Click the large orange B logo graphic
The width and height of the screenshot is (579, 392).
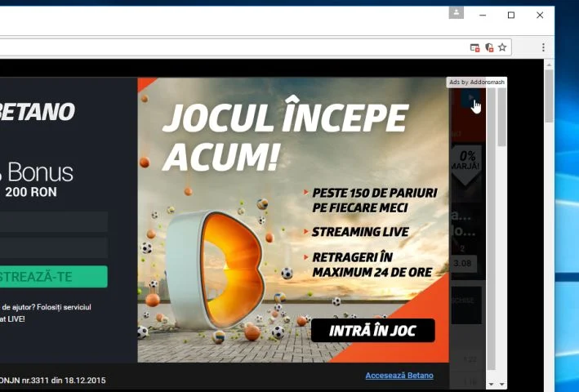click(216, 269)
